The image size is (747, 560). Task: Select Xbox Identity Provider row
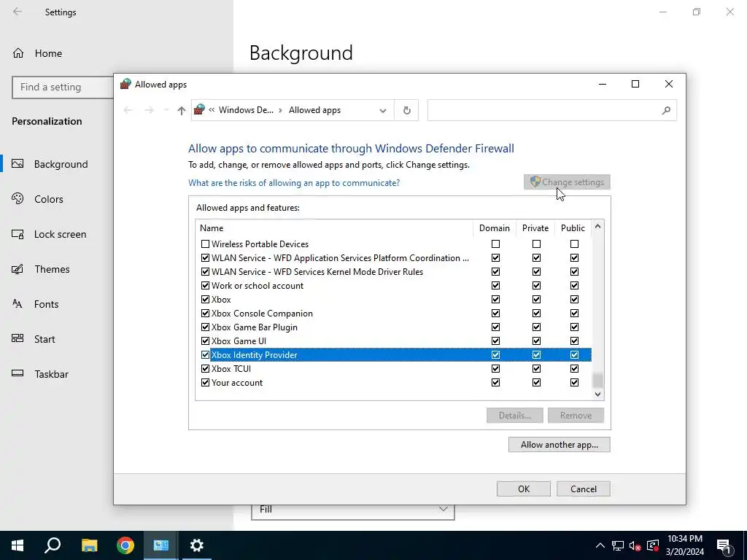393,355
